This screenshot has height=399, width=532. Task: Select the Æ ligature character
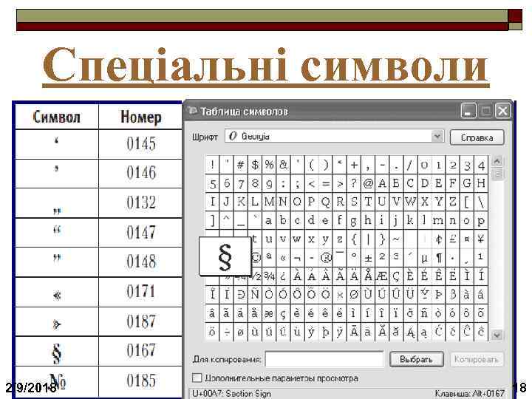[382, 276]
